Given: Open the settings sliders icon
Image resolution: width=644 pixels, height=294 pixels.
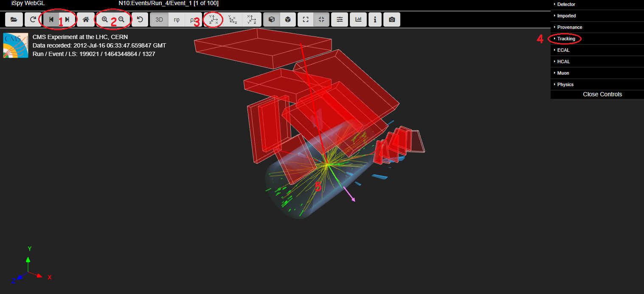Looking at the screenshot, I should [x=340, y=20].
